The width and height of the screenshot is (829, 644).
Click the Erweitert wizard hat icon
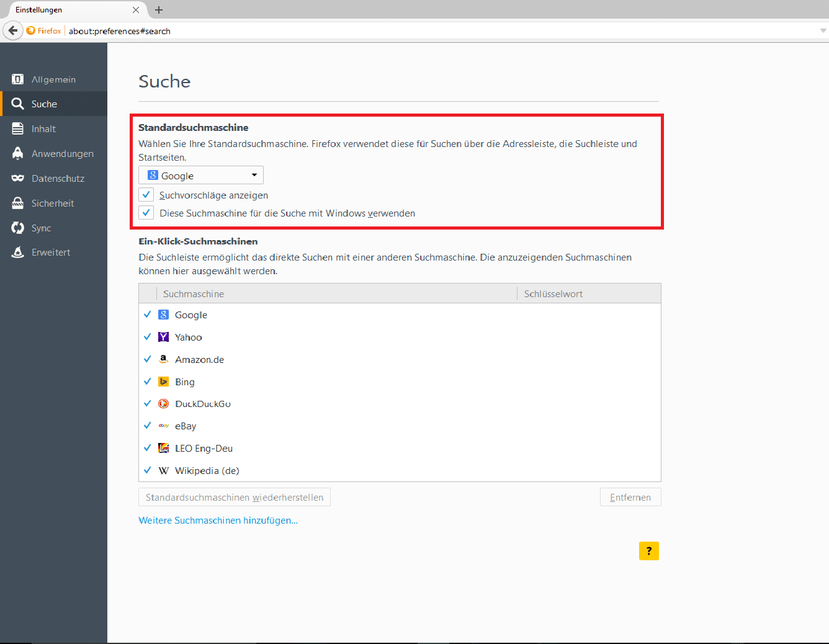17,253
